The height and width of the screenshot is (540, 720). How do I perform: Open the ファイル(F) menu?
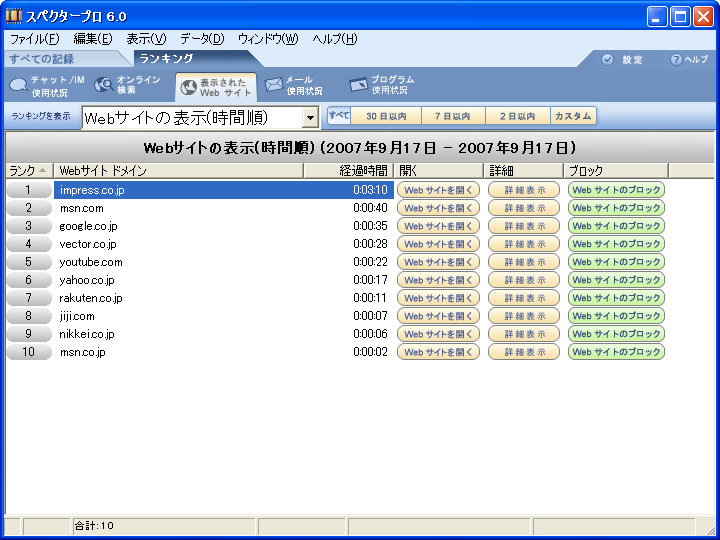point(34,39)
